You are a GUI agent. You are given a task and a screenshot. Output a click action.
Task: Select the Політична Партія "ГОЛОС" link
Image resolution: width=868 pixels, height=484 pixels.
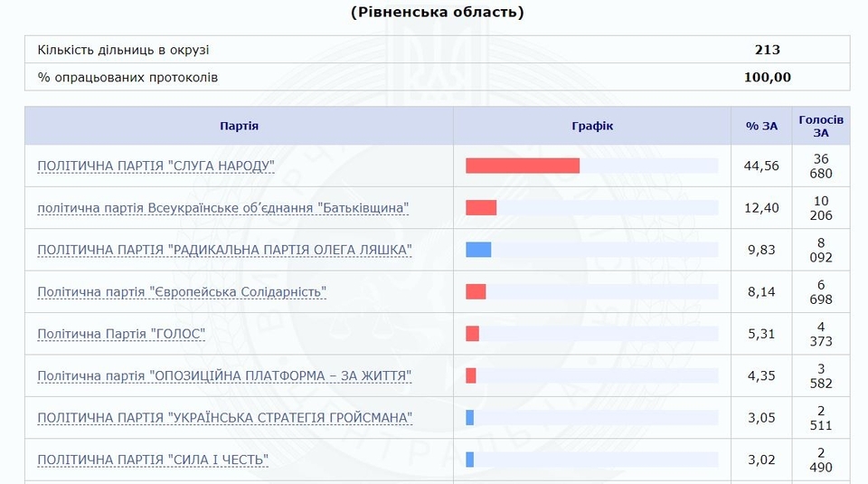pos(121,334)
